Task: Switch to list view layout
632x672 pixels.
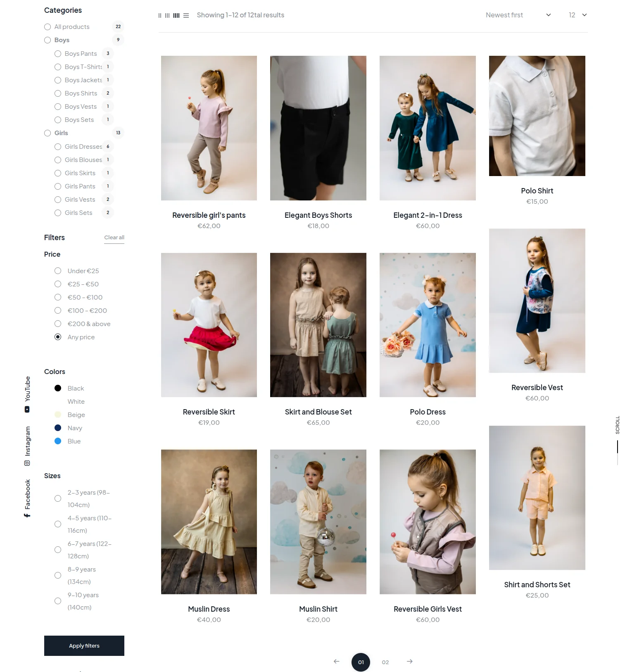Action: coord(186,15)
